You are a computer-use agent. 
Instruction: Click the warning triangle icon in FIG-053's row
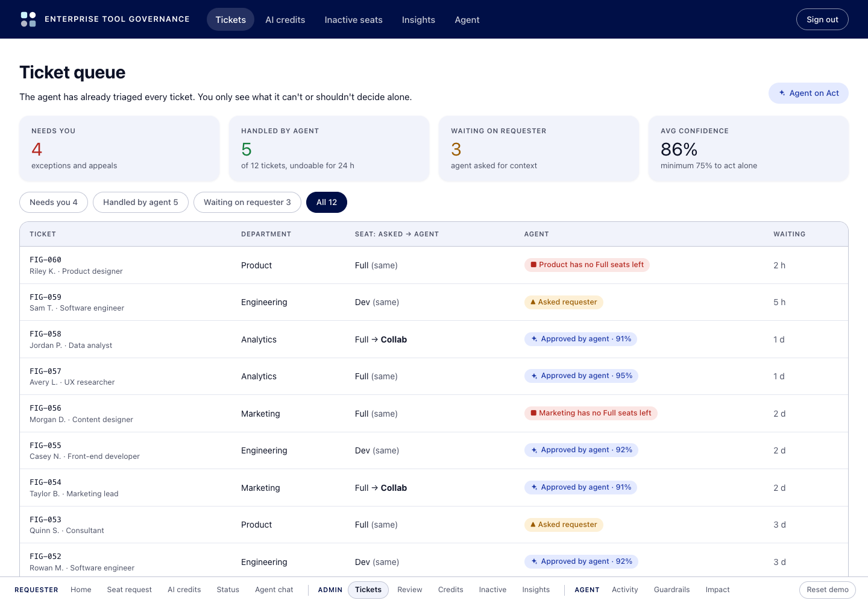coord(533,525)
